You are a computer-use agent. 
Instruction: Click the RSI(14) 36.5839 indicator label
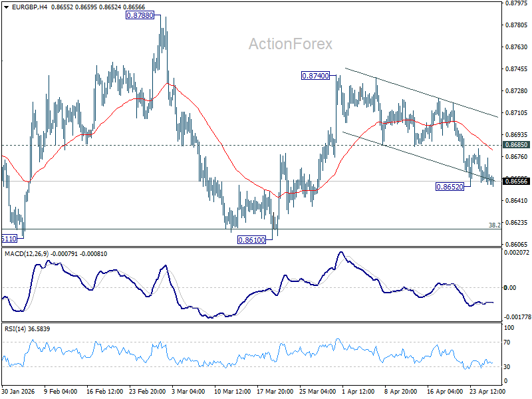coord(27,329)
